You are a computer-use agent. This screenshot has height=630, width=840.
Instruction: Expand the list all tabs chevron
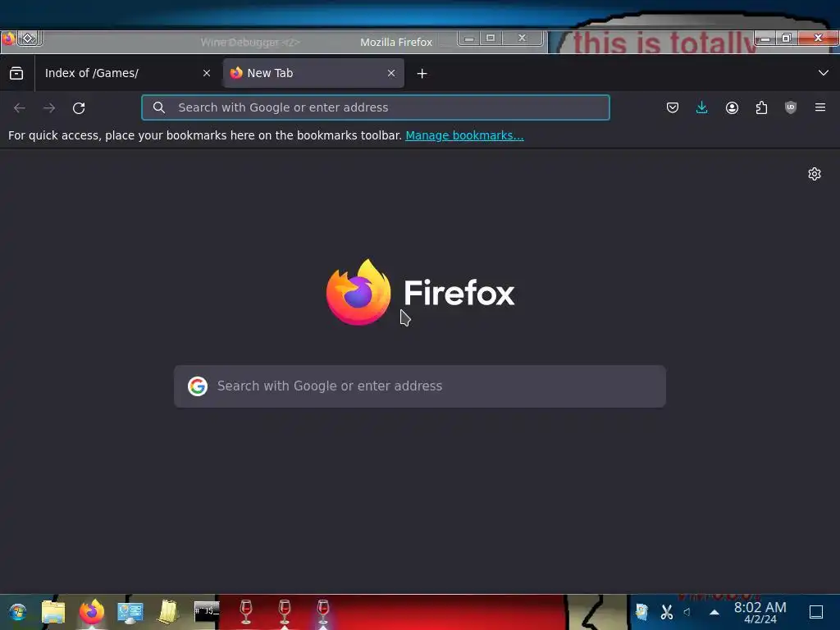click(824, 73)
